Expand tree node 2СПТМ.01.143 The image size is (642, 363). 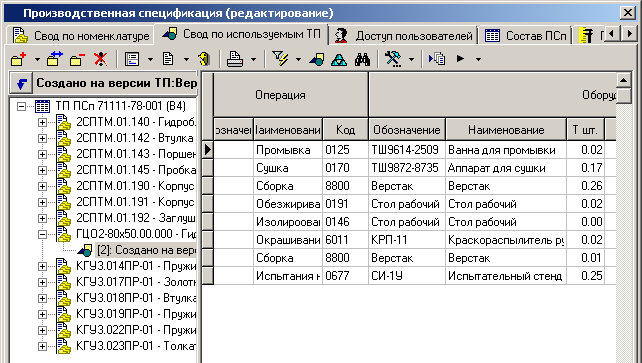(x=43, y=154)
